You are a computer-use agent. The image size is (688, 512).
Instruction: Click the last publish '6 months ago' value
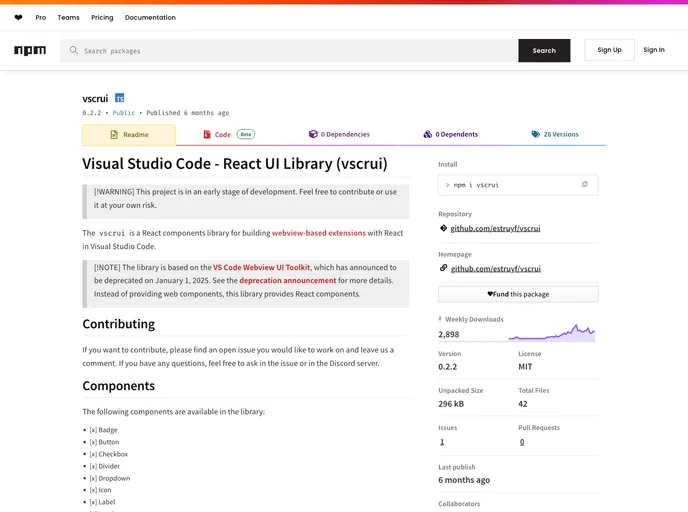pos(464,480)
